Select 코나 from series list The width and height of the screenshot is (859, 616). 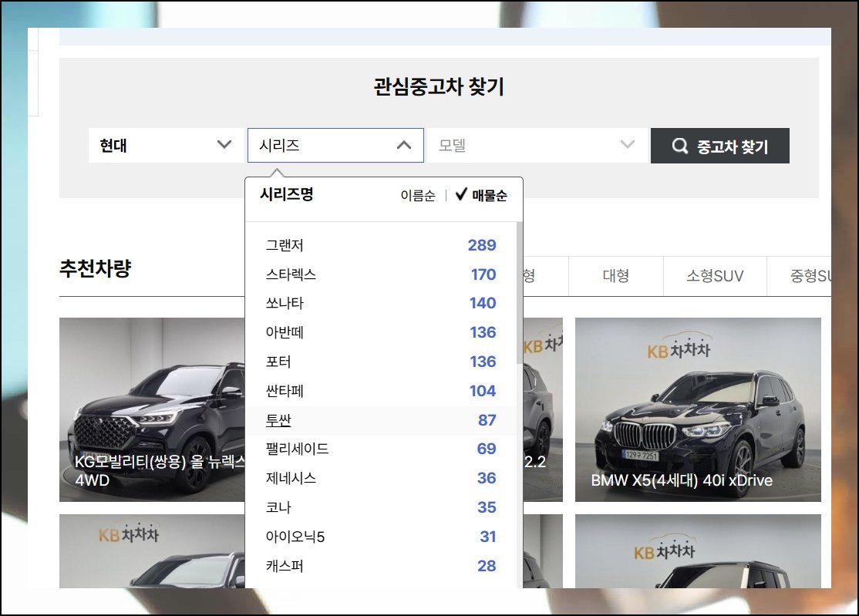pyautogui.click(x=381, y=507)
